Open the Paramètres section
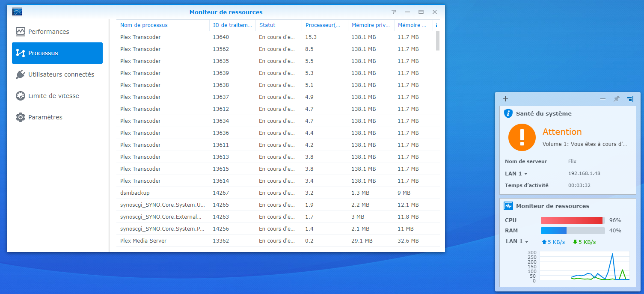 [x=57, y=117]
